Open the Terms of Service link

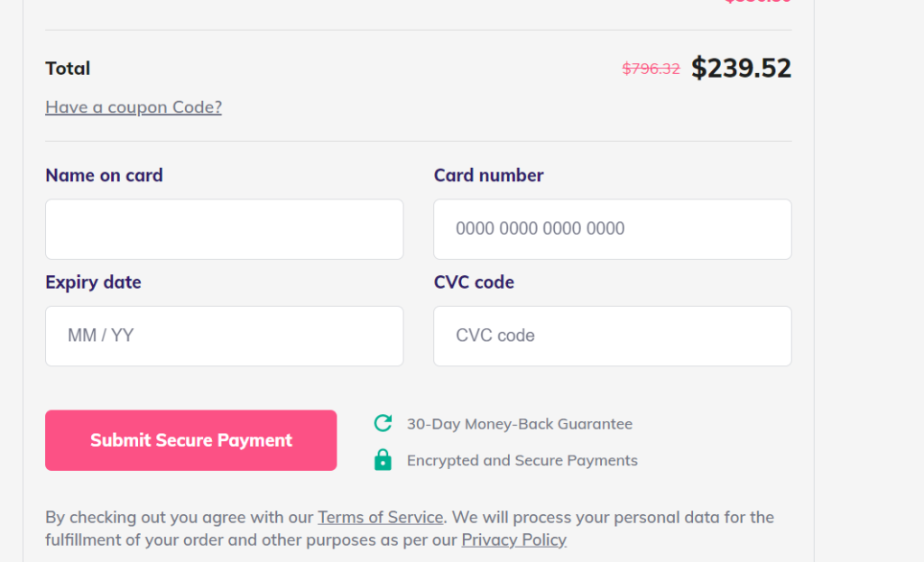pos(381,517)
